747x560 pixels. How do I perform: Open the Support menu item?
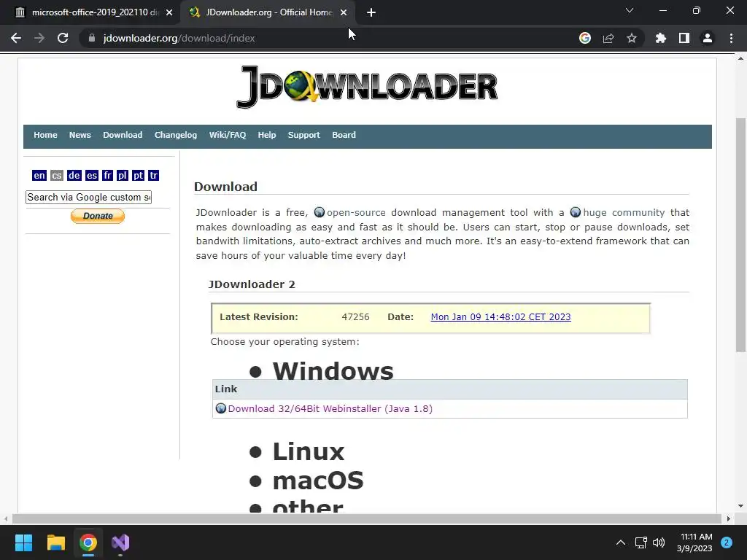pyautogui.click(x=304, y=135)
